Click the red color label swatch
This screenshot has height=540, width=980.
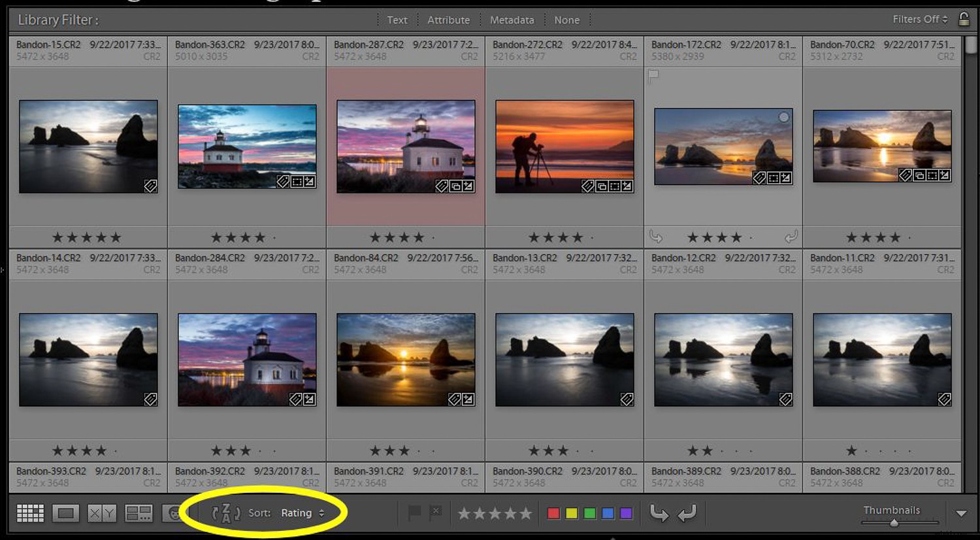(553, 514)
